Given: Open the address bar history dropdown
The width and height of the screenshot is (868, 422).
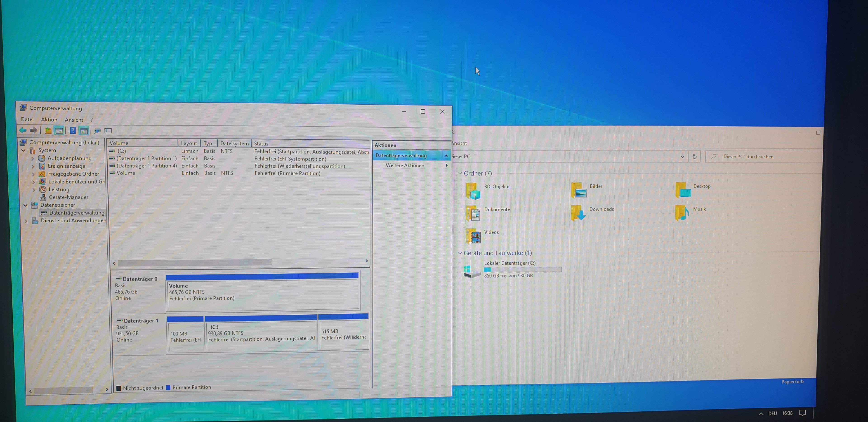Looking at the screenshot, I should (682, 157).
